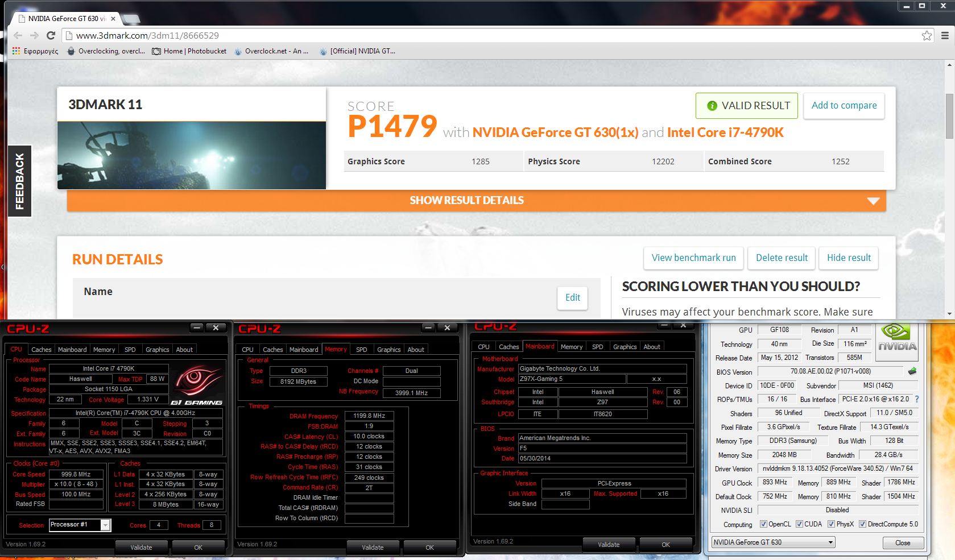
Task: Click the Add to compare button
Action: coord(844,106)
